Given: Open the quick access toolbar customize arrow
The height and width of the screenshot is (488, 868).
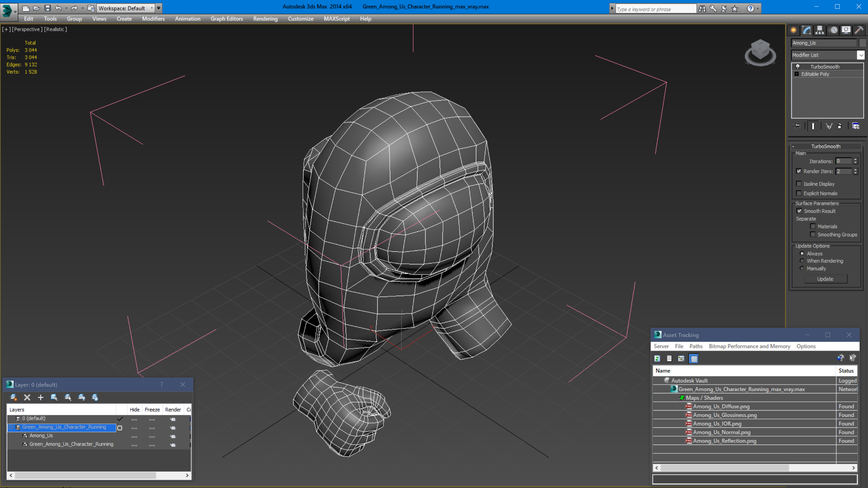Looking at the screenshot, I should tap(159, 8).
